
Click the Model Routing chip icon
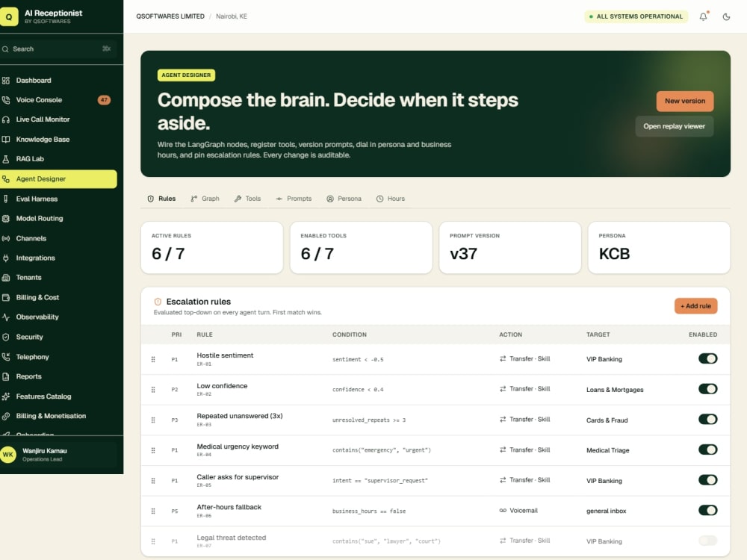(6, 219)
